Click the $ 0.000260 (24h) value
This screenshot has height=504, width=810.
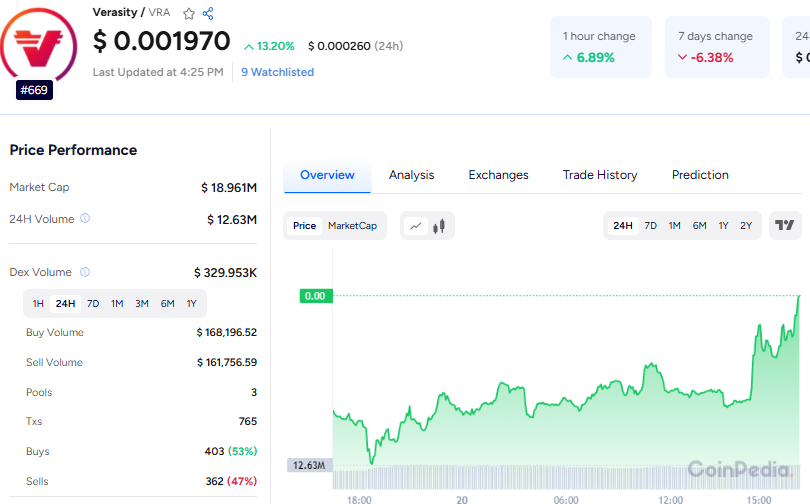(355, 46)
